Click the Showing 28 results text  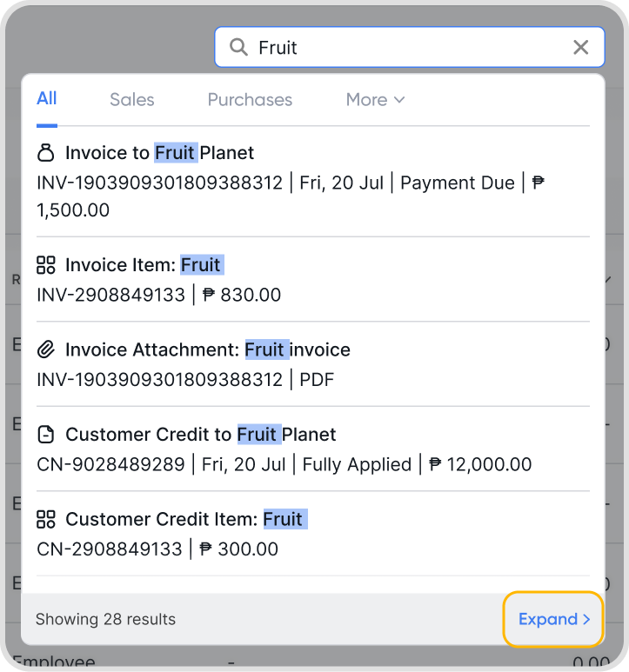(105, 620)
